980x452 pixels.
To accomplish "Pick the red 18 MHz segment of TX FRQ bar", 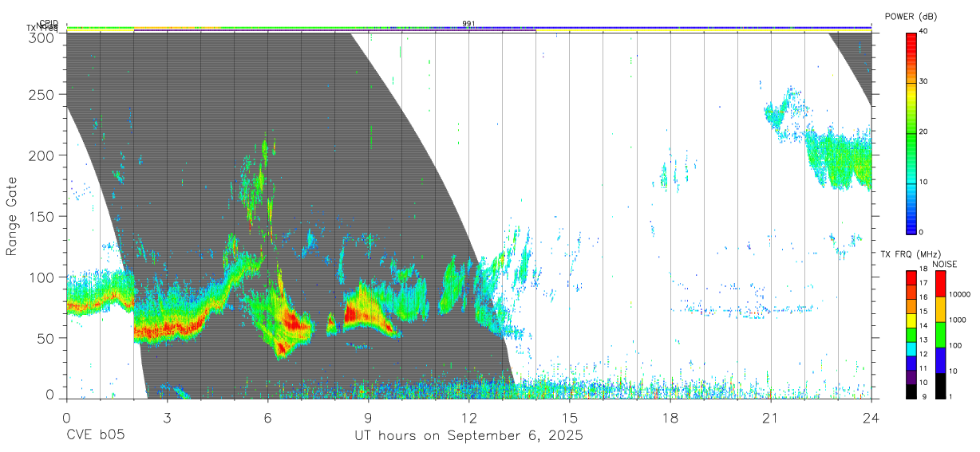I will (x=911, y=278).
